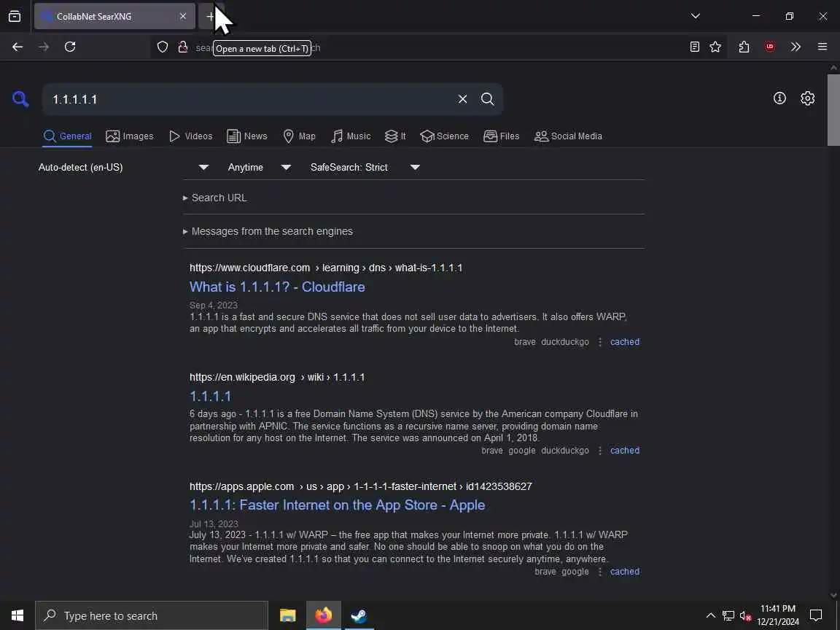This screenshot has height=630, width=840.
Task: Switch to Science search tab
Action: tap(445, 136)
